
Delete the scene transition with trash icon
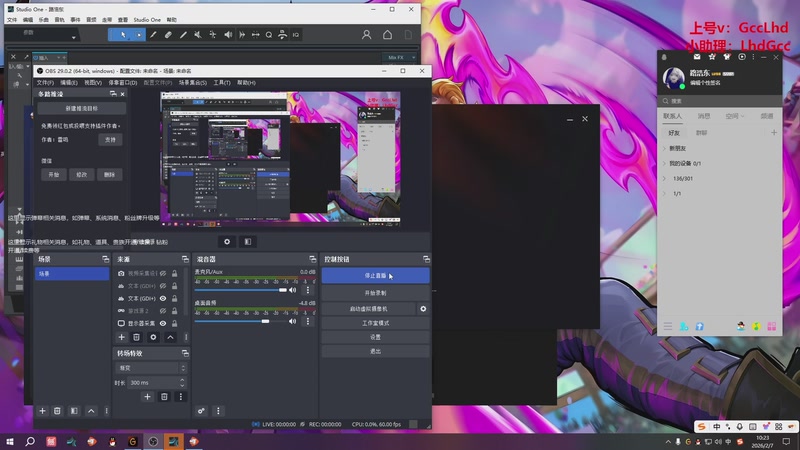[164, 396]
